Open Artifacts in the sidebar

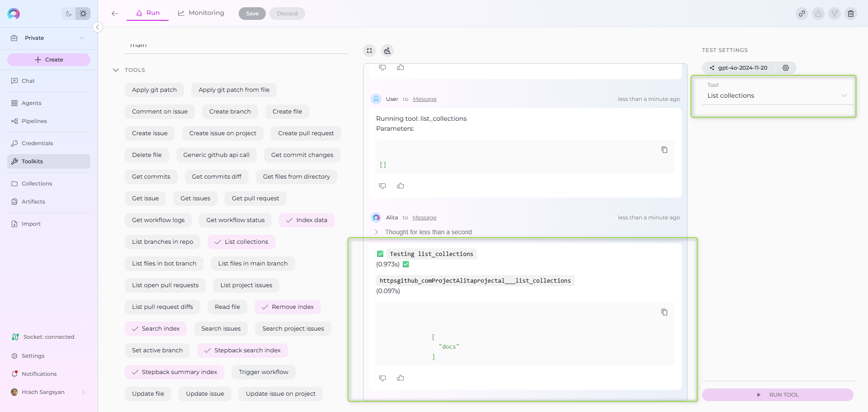(49, 202)
